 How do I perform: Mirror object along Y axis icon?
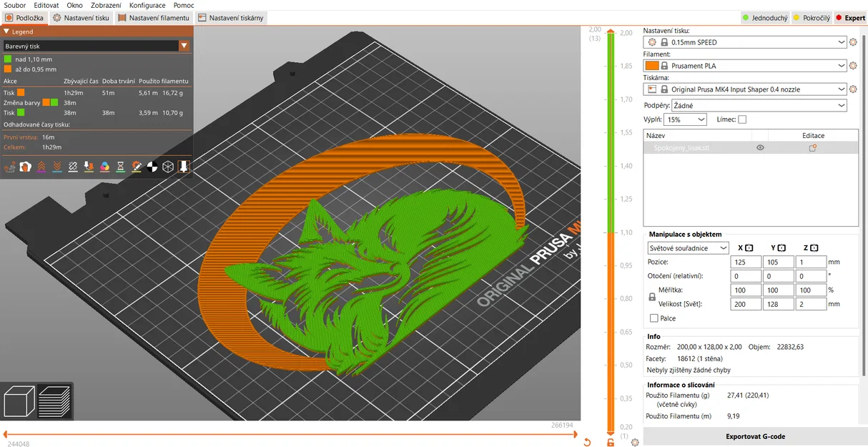[x=781, y=248]
